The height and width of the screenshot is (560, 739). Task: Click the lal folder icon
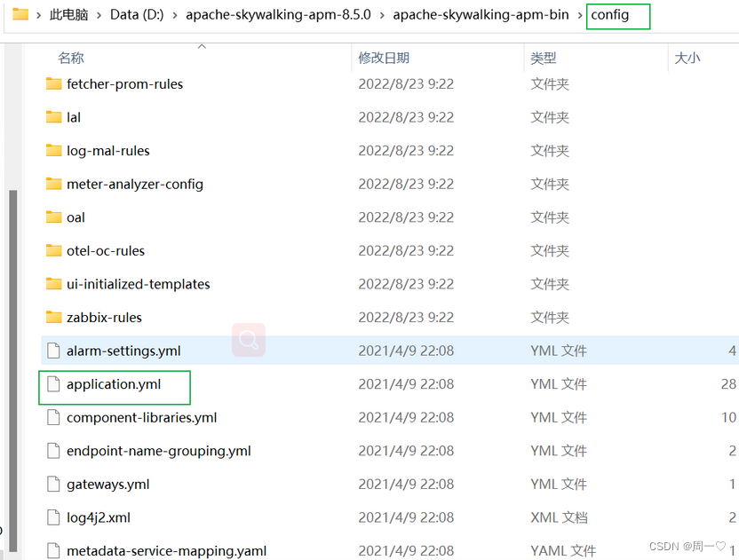click(x=53, y=117)
